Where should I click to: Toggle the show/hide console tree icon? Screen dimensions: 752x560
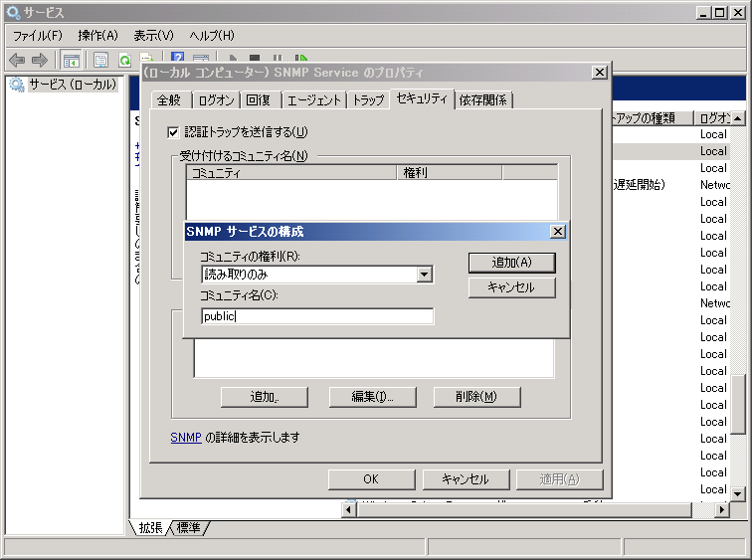tap(72, 61)
